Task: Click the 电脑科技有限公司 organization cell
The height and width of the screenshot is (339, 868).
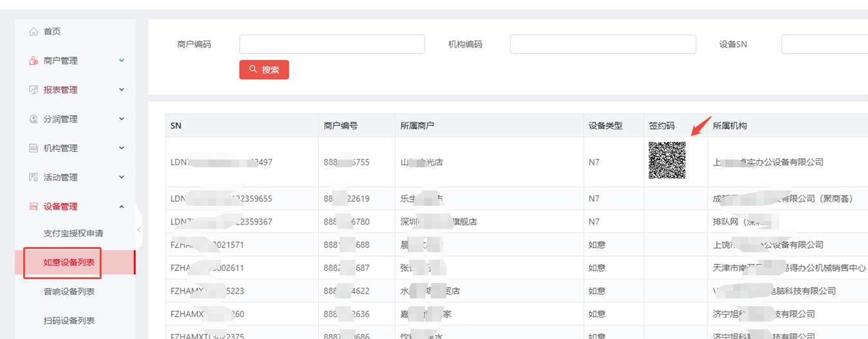Action: [788, 291]
